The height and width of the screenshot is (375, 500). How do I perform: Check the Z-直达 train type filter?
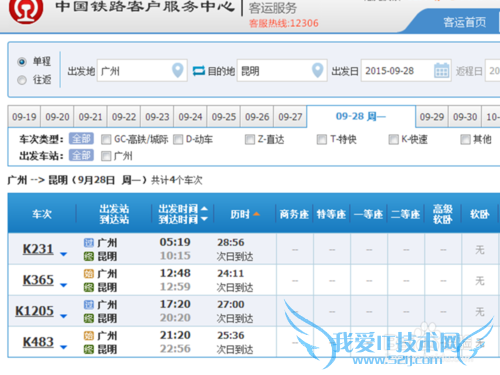pyautogui.click(x=250, y=139)
